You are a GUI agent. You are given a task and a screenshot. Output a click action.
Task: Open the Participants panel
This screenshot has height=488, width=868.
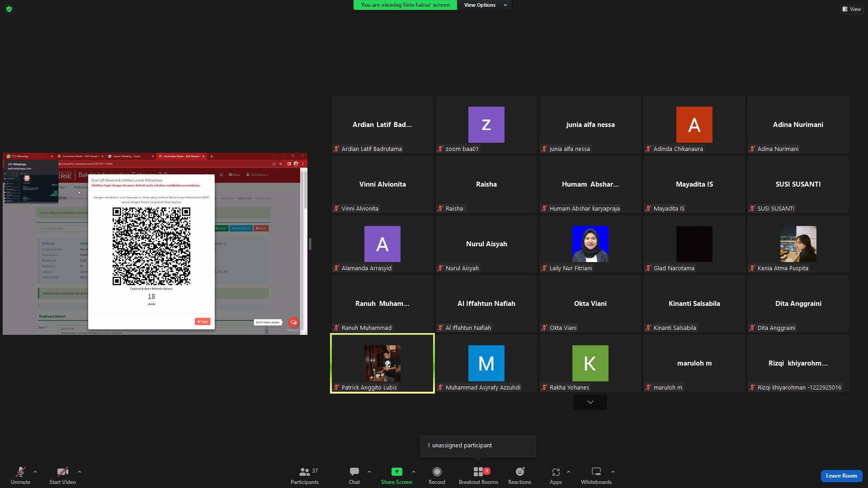coord(305,475)
